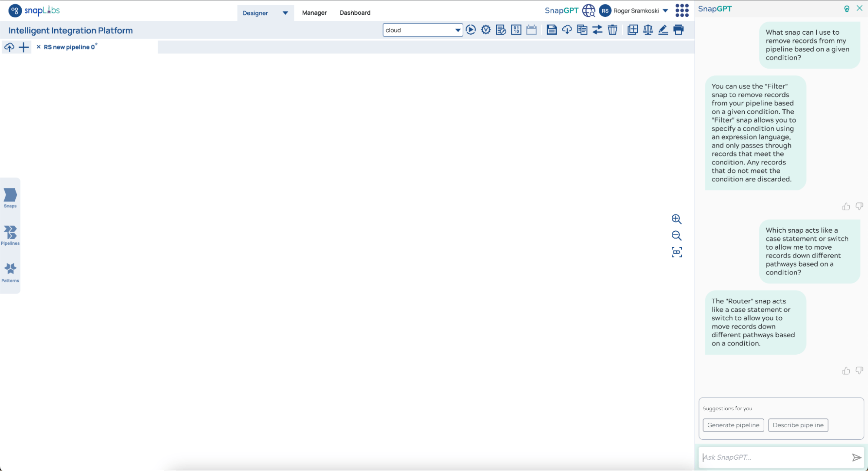Switch to the Manager tab

[x=314, y=13]
